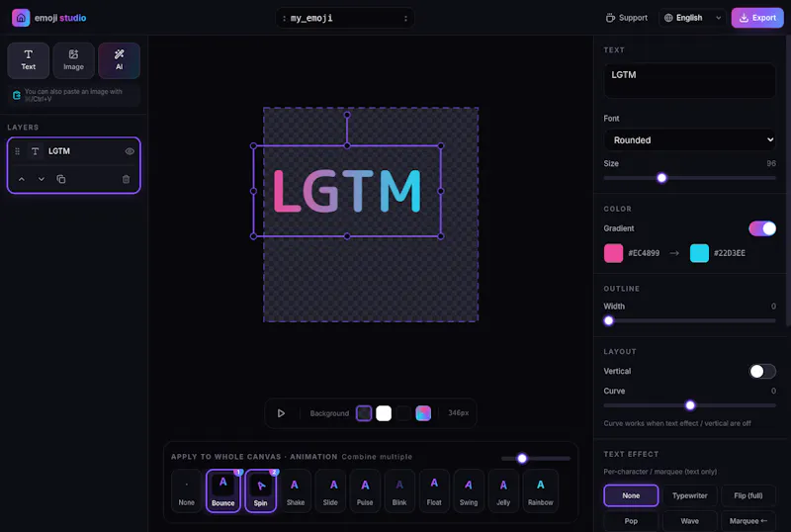
Task: Select the Flip (full) text effect
Action: click(748, 495)
